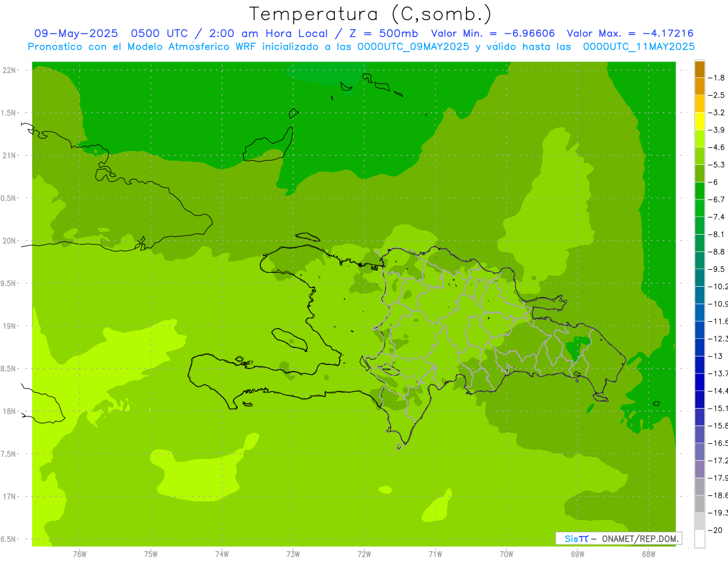Image resolution: width=728 pixels, height=562 pixels.
Task: Select the Z = 500mb pressure level text
Action: click(x=385, y=33)
